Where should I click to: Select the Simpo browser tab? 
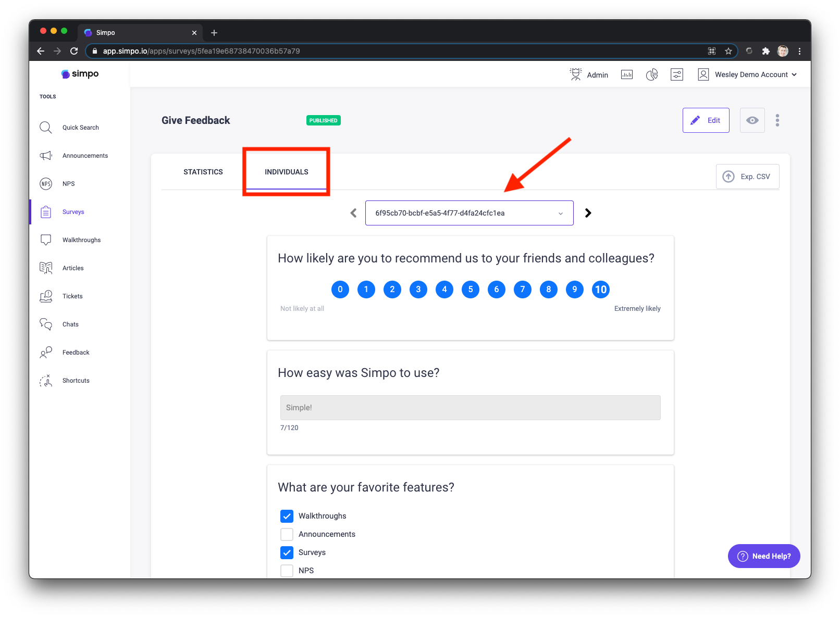[140, 33]
